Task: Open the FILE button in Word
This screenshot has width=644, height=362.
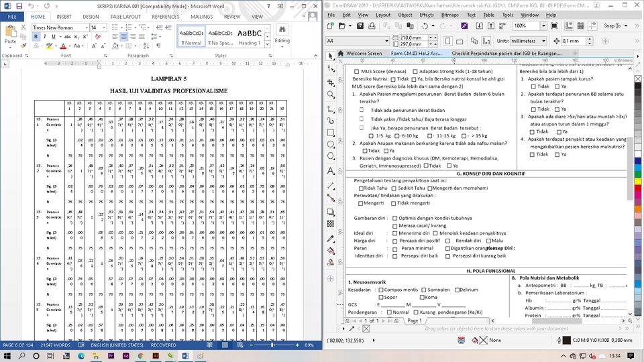Action: click(12, 17)
